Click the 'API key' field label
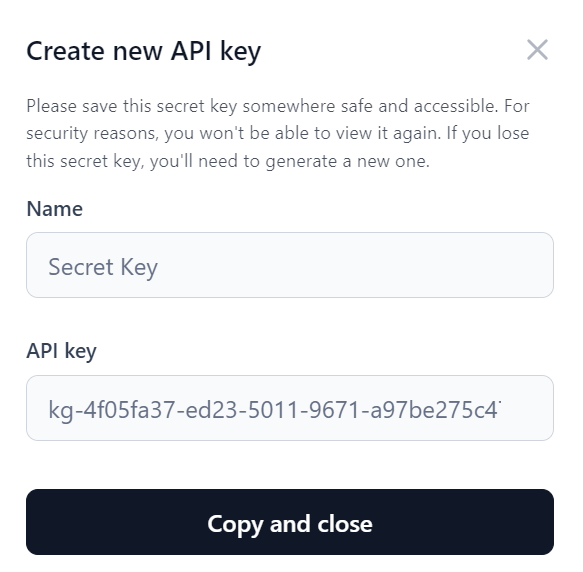The height and width of the screenshot is (572, 583). (61, 351)
